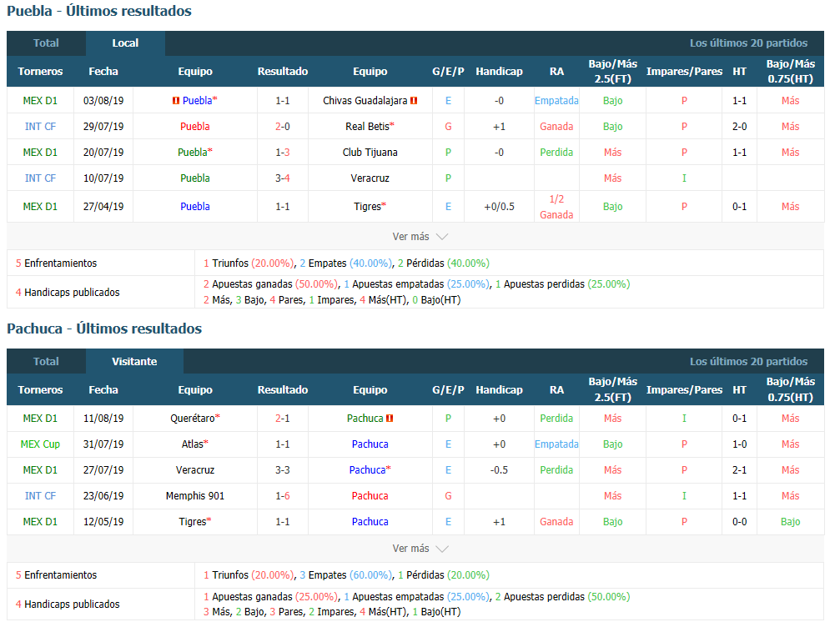This screenshot has height=622, width=840.
Task: Click the "1/2 Ganada" RA cell
Action: [x=556, y=207]
